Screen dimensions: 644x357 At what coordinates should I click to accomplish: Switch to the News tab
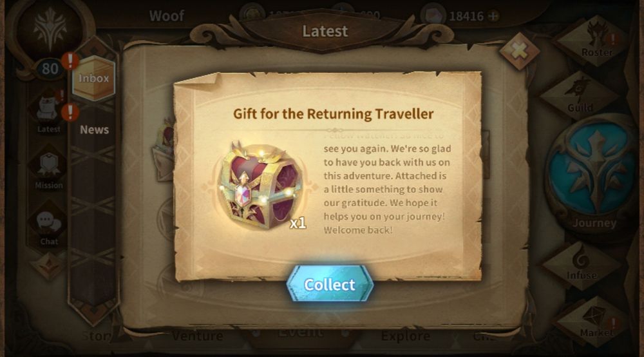tap(94, 130)
